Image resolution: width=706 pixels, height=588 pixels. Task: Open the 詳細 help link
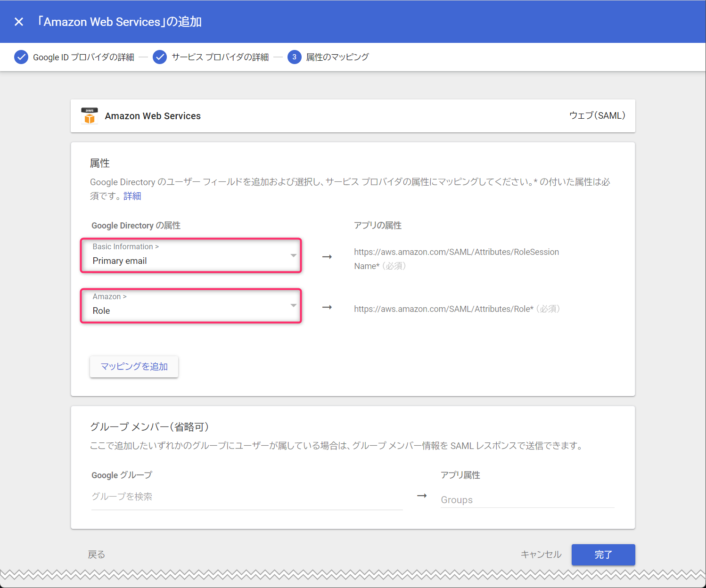pyautogui.click(x=132, y=196)
